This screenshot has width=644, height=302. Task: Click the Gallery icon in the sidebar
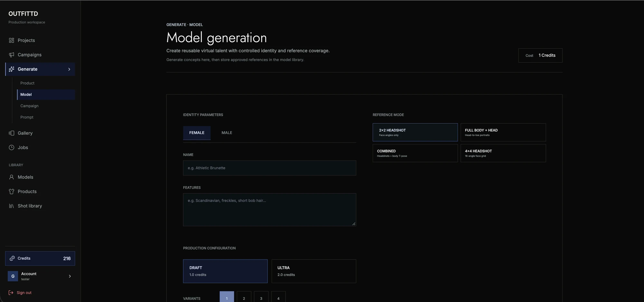tap(12, 133)
